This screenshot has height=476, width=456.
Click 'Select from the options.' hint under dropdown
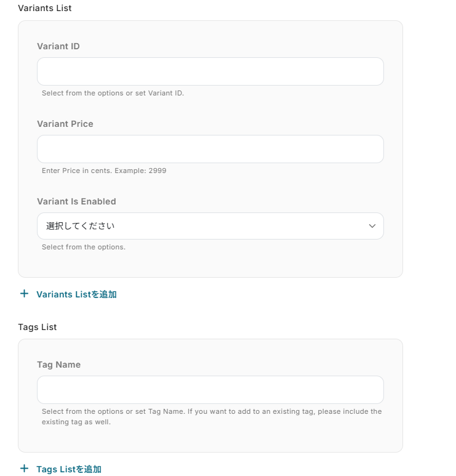84,247
